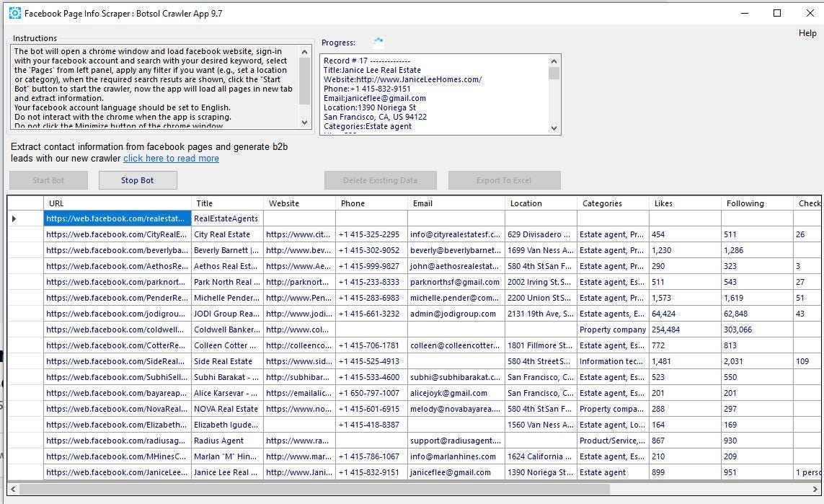Viewport: 824px width, 504px height.
Task: Click the Website JaniceLeeHomes.com progress line
Action: tap(402, 79)
